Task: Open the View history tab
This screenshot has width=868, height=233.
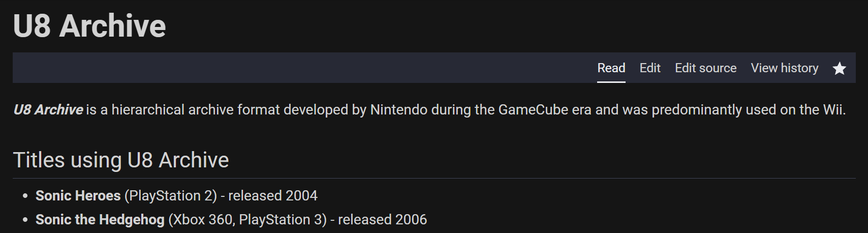Action: point(784,68)
